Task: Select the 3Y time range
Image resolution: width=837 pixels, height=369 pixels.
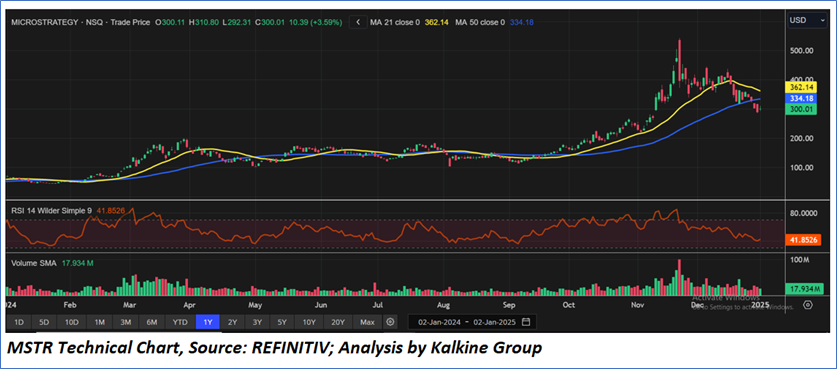Action: 257,322
